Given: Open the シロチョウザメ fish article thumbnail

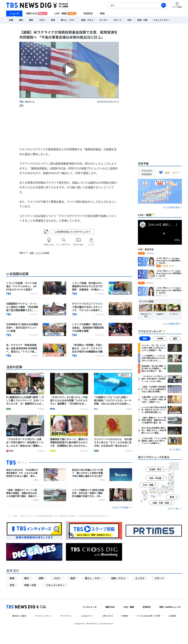Looking at the screenshot, I should pos(69,383).
